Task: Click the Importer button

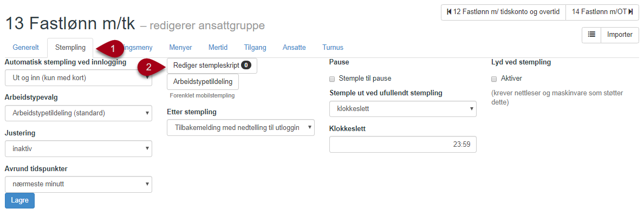Action: [620, 35]
